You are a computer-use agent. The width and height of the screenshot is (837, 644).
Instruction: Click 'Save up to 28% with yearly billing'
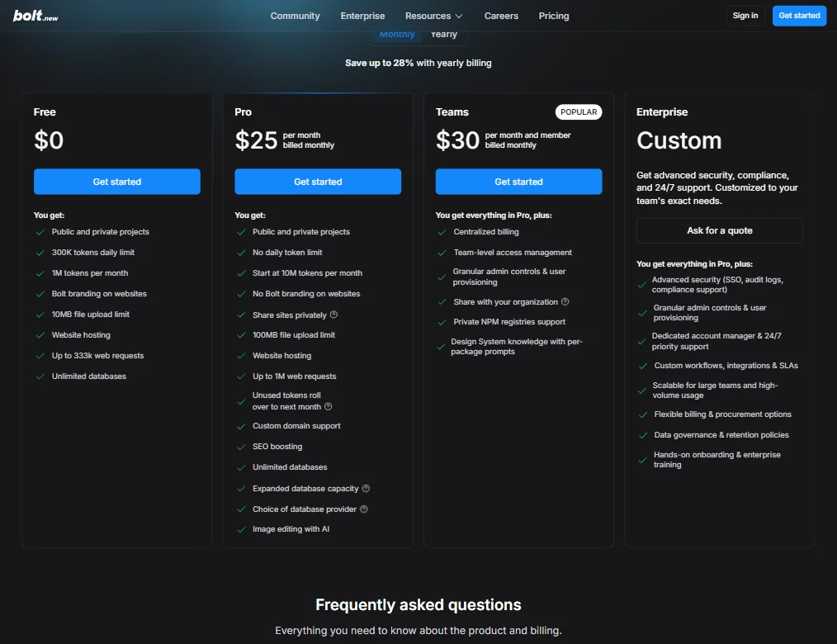pos(418,63)
